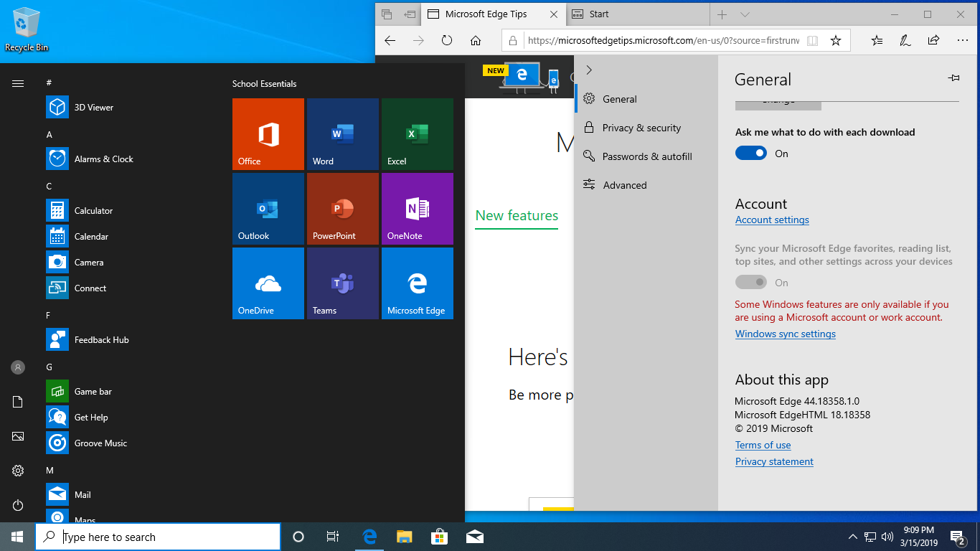Click the Add notes pen icon

coord(905,41)
